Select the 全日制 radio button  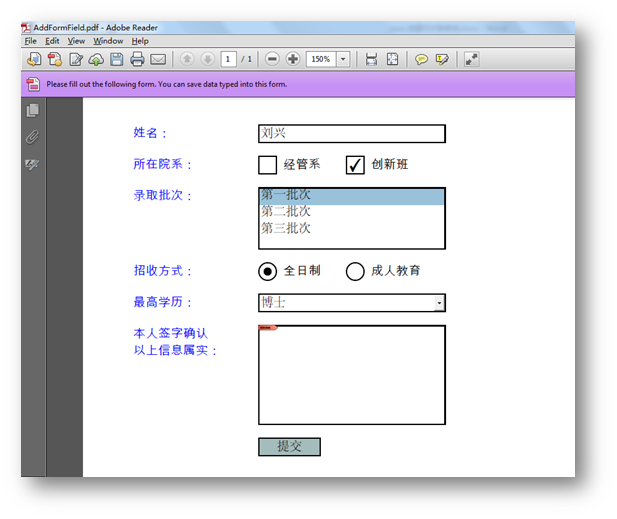click(x=268, y=272)
